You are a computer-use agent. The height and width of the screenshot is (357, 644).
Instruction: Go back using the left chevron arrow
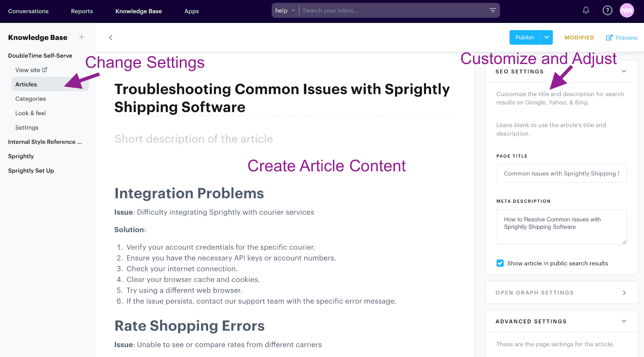(x=110, y=37)
